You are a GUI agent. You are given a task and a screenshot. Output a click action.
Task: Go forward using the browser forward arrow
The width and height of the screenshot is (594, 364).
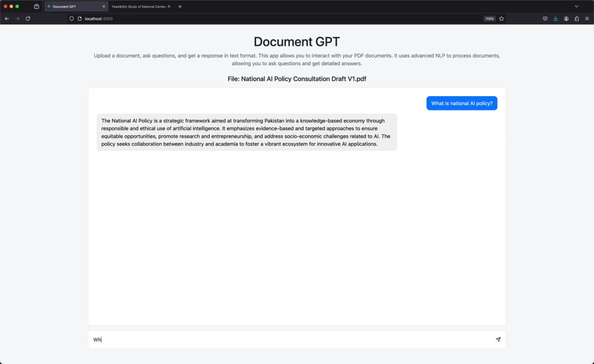[17, 18]
